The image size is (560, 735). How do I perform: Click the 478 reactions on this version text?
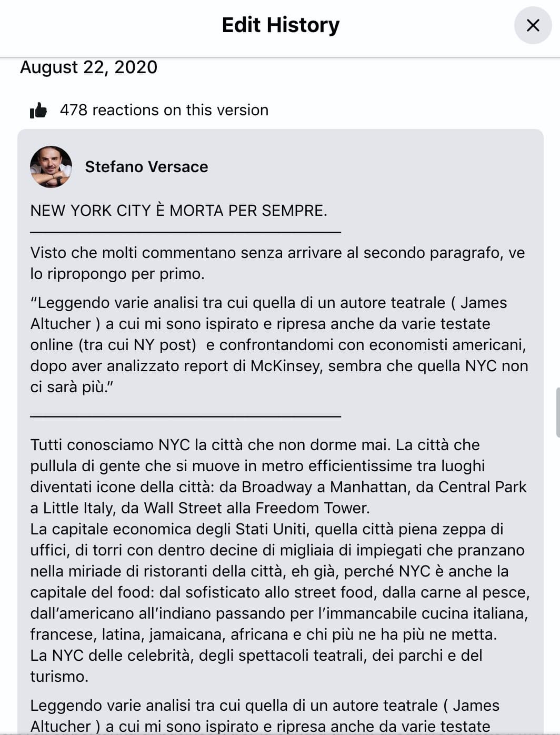[164, 110]
